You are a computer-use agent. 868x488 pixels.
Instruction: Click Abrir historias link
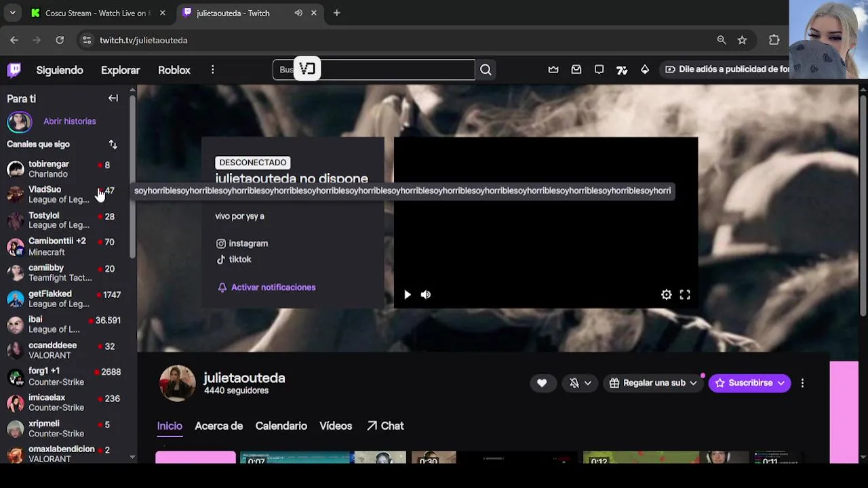point(70,121)
